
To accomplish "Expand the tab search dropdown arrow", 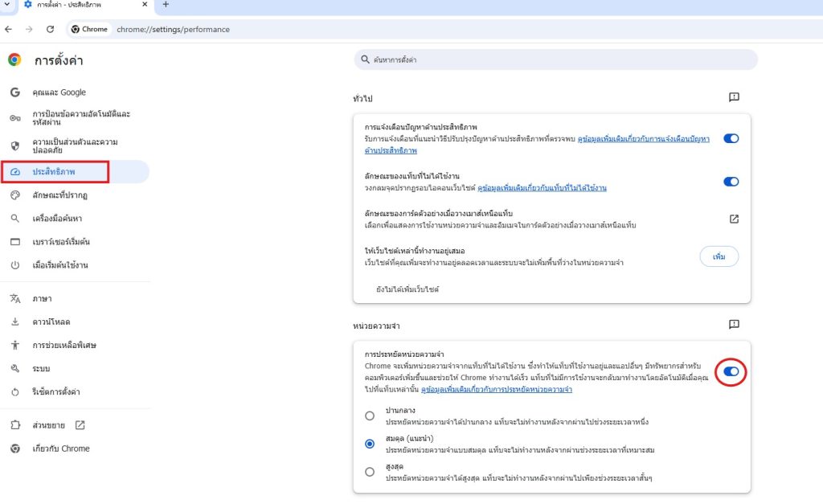I will pos(7,5).
